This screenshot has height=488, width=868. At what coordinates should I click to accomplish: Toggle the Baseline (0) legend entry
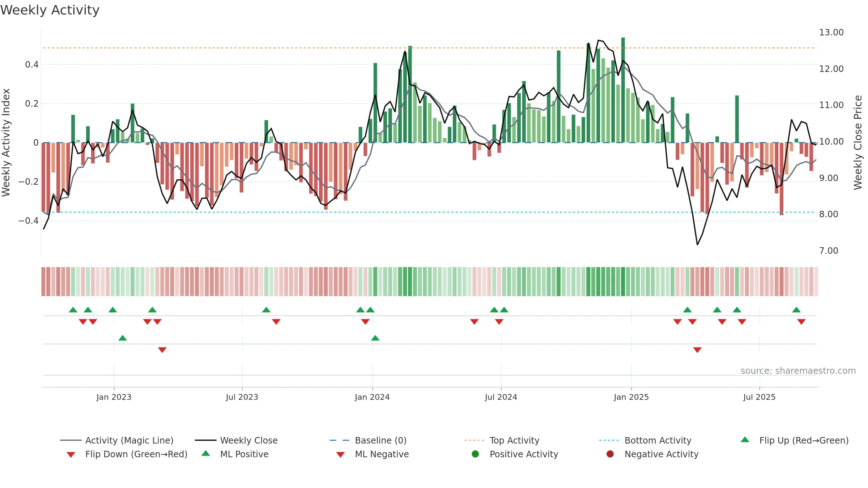point(368,440)
